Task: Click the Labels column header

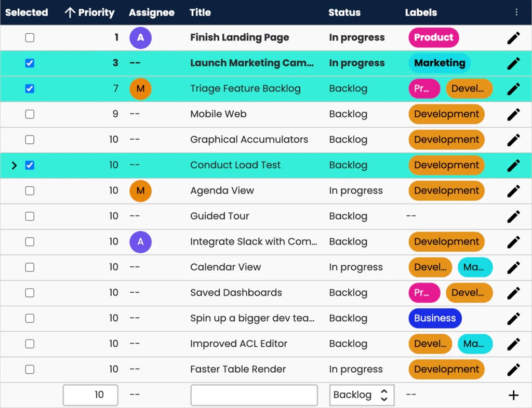Action: click(421, 12)
